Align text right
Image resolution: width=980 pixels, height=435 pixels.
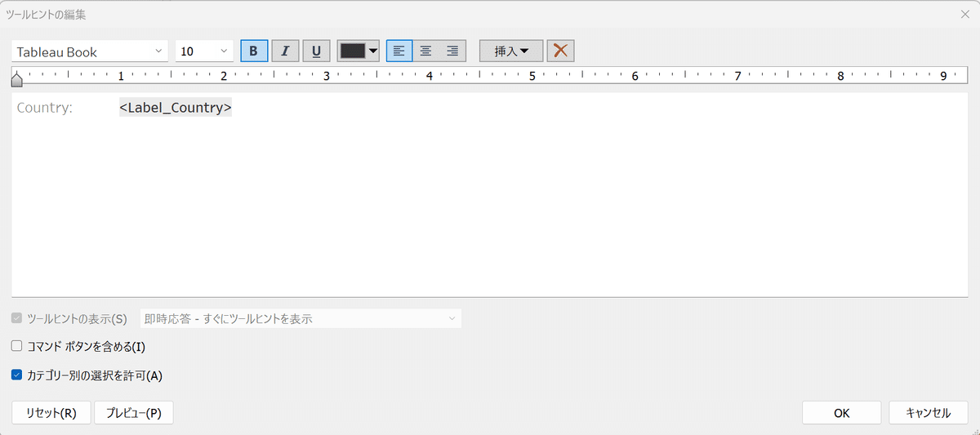(x=452, y=51)
